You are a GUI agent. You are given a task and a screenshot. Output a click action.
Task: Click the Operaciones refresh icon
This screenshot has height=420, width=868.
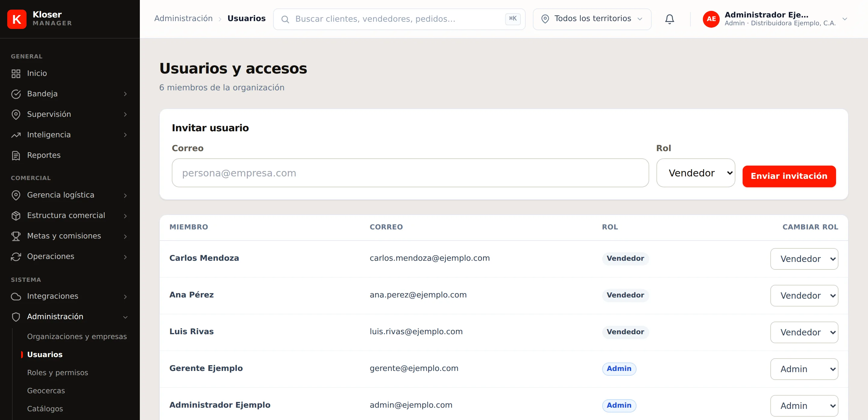point(16,257)
